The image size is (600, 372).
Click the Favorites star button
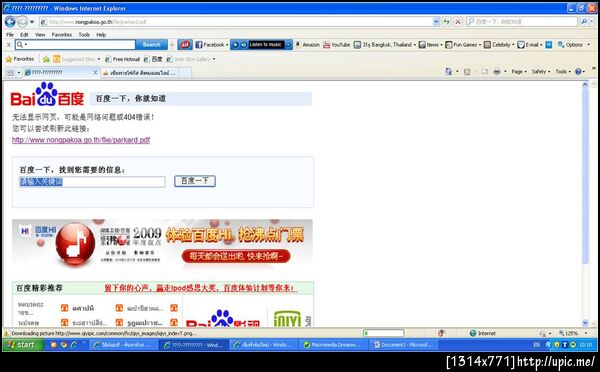(x=20, y=59)
